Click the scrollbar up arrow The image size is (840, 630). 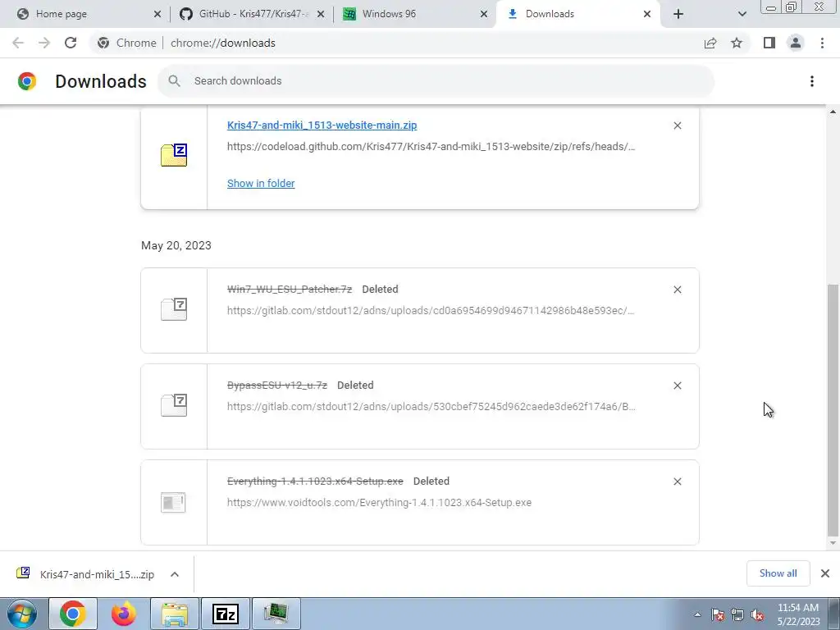click(833, 112)
